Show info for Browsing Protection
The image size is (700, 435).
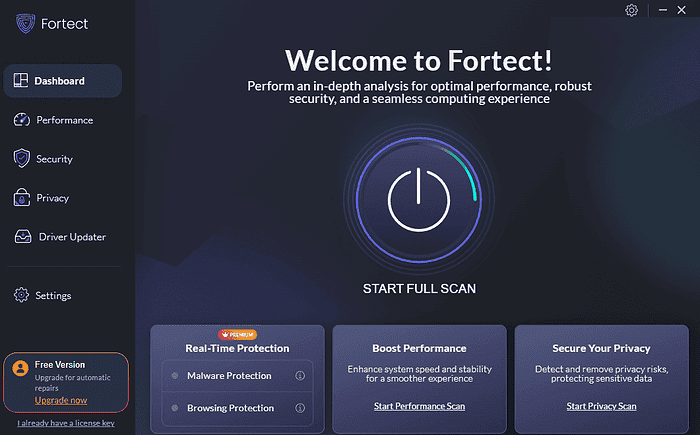(300, 408)
